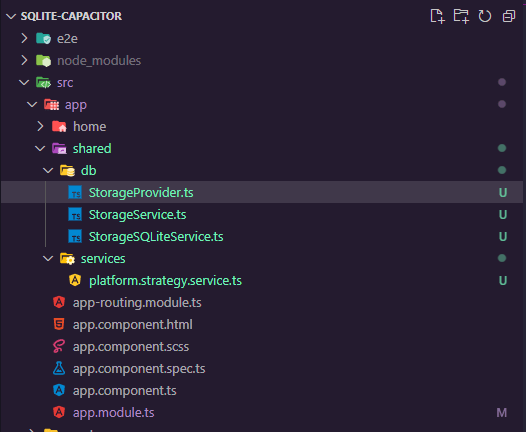Open app.component.scss
Image resolution: width=526 pixels, height=432 pixels.
click(x=131, y=346)
